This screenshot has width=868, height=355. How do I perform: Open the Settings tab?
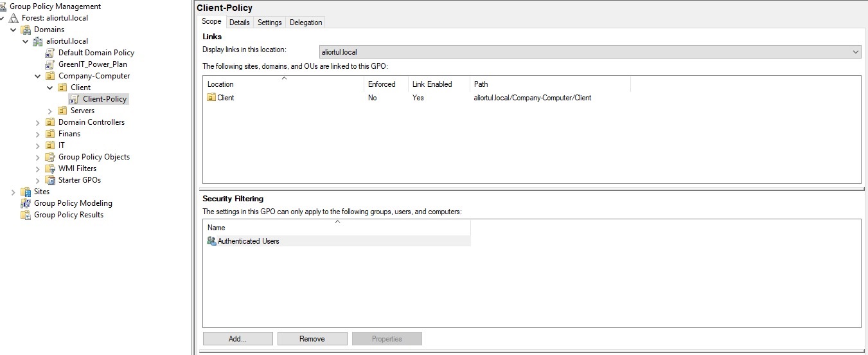click(269, 23)
